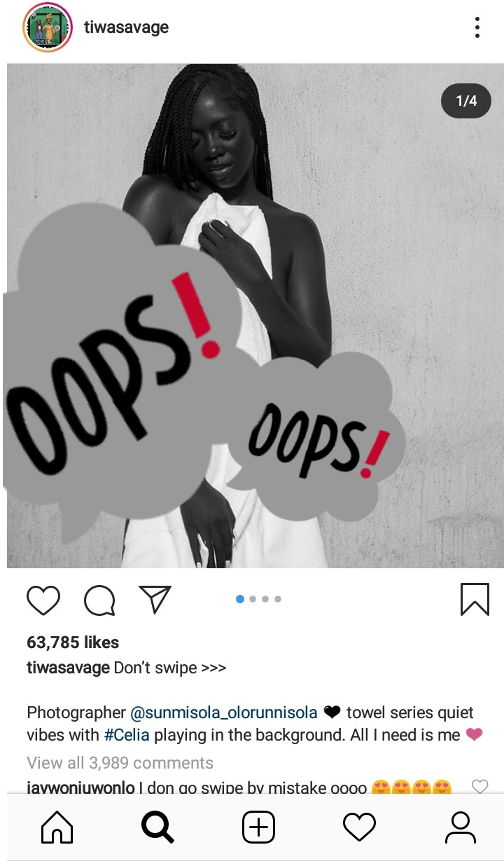Like the jaywoniuwonlo comment with the small heart
Screen dimensions: 504x866
tap(479, 786)
